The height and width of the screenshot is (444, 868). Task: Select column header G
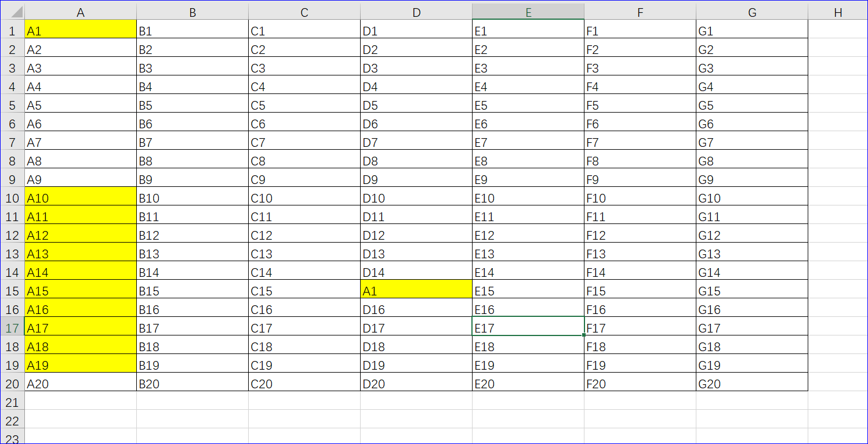[752, 12]
